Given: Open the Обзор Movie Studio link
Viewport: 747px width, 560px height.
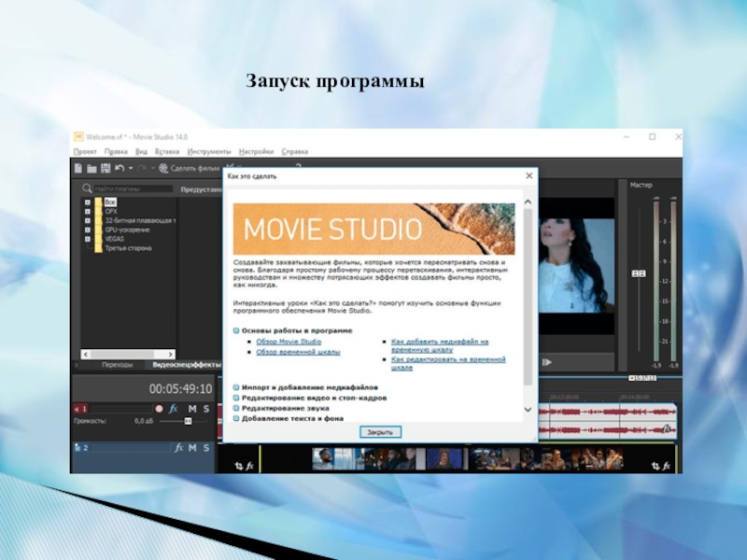Looking at the screenshot, I should (x=289, y=342).
